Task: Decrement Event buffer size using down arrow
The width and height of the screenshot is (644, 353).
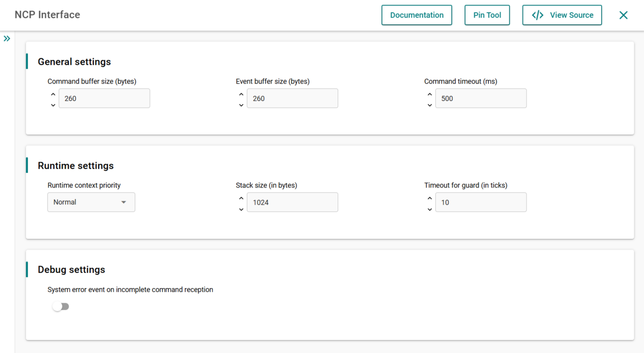Action: pyautogui.click(x=241, y=105)
